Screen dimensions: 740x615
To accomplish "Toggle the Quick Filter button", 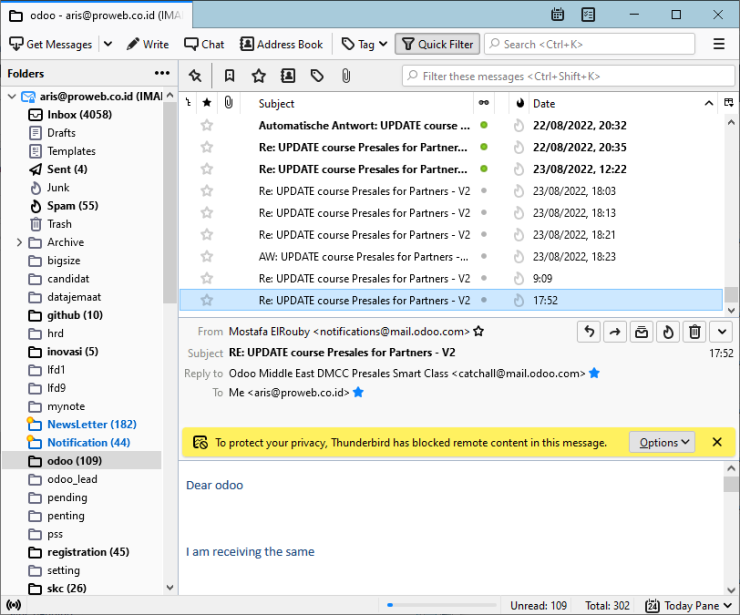I will tap(437, 44).
